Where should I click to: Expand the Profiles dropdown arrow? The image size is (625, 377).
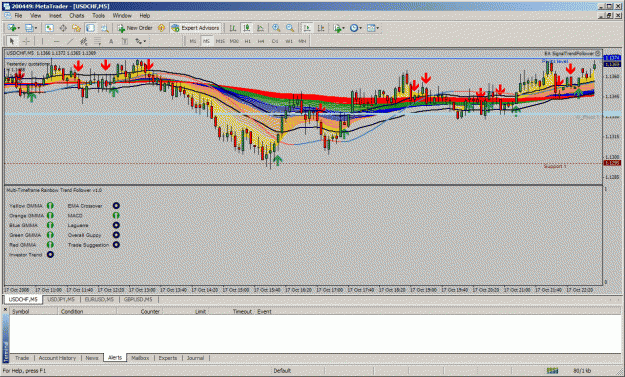tap(36, 28)
